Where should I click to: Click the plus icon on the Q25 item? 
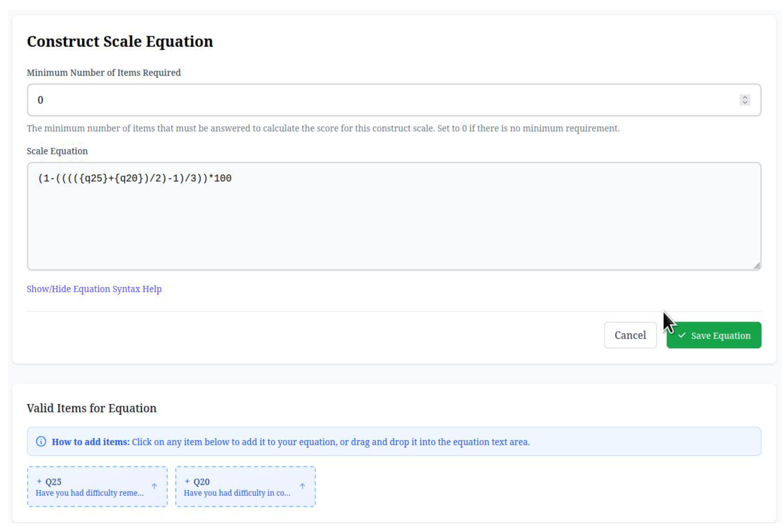pos(39,482)
